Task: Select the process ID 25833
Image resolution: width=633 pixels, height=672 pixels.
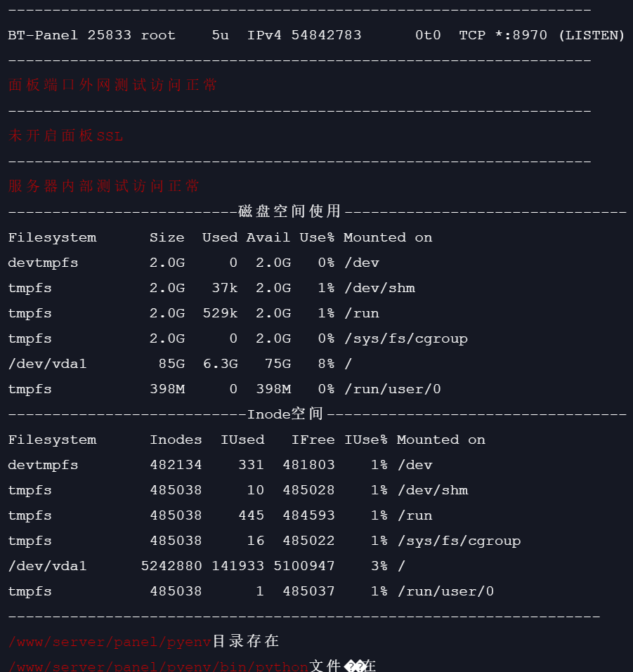Action: tap(110, 35)
